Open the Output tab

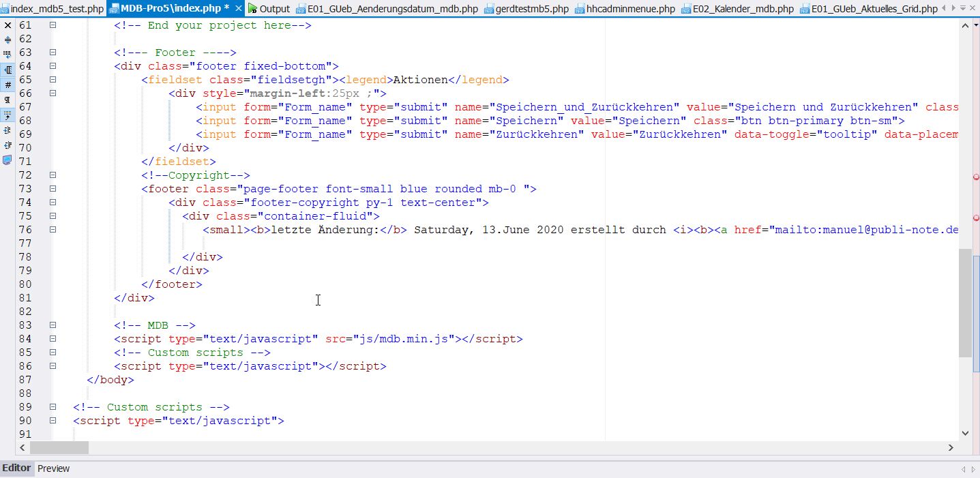pyautogui.click(x=269, y=9)
